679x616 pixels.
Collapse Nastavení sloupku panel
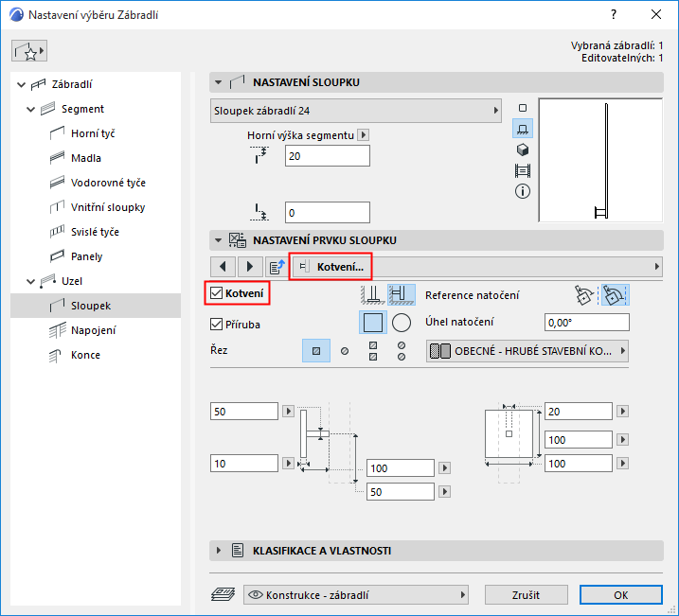218,82
